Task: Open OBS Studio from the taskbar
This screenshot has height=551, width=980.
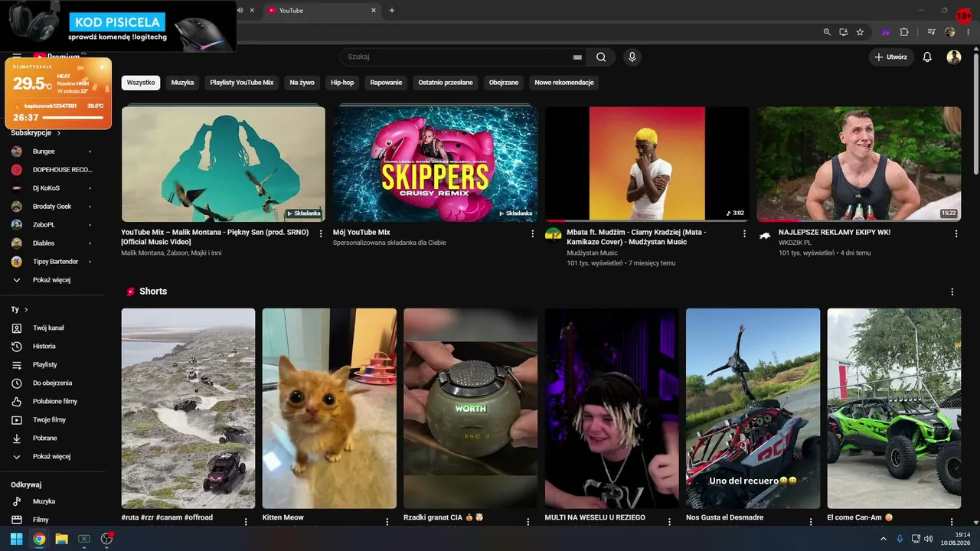Action: coord(106,539)
